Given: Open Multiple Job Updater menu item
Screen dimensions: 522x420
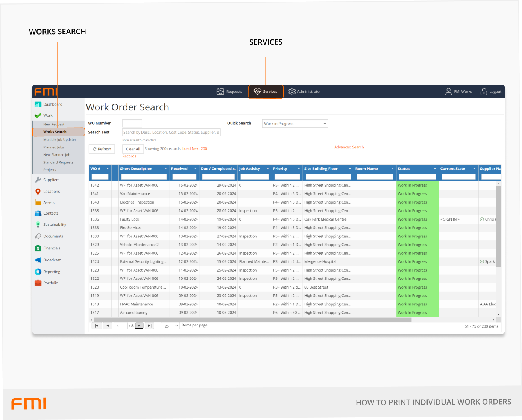Looking at the screenshot, I should click(x=59, y=139).
